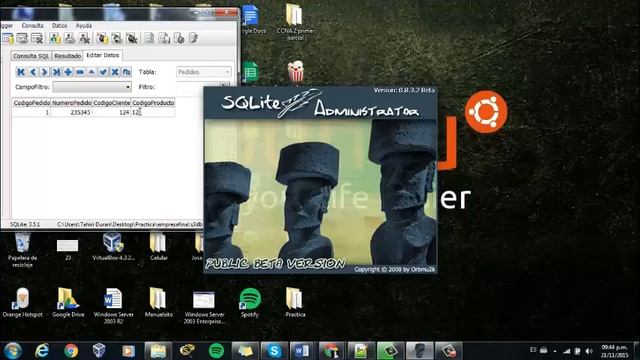Click the delete view toolbar icon with X
640x360 pixels.
click(x=131, y=39)
